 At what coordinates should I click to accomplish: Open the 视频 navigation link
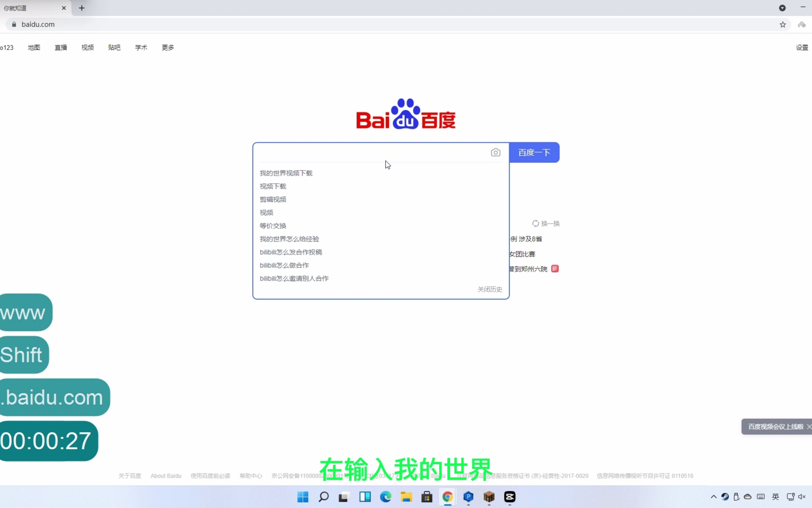point(88,47)
